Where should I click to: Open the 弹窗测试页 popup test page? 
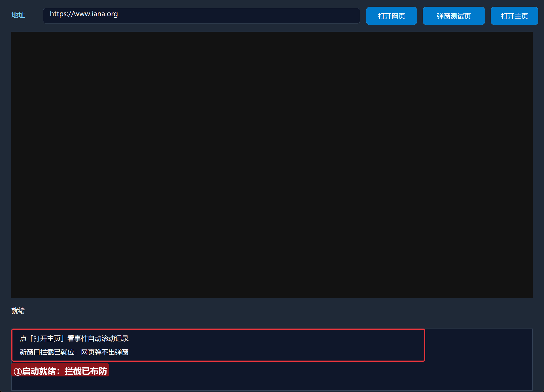454,16
